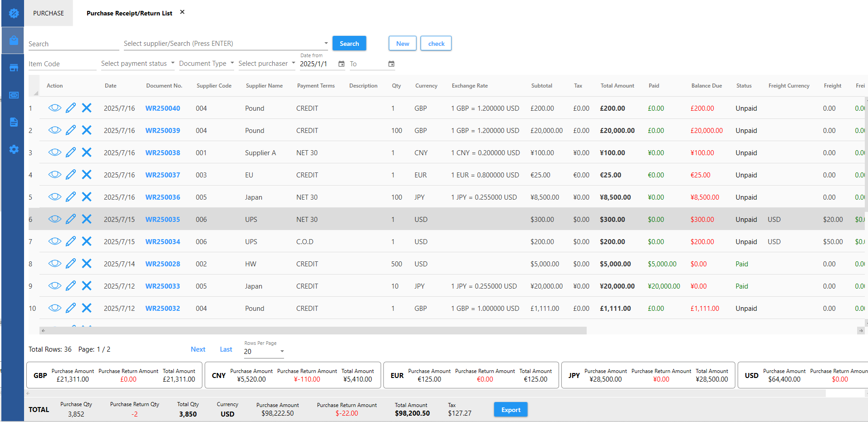Open the Document Type dropdown
Image resolution: width=868 pixels, height=422 pixels.
[x=206, y=64]
